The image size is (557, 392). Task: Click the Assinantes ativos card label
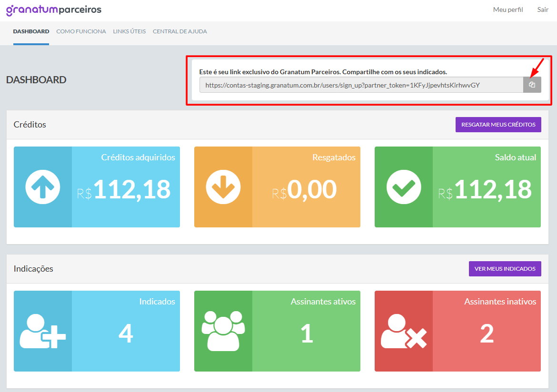323,302
